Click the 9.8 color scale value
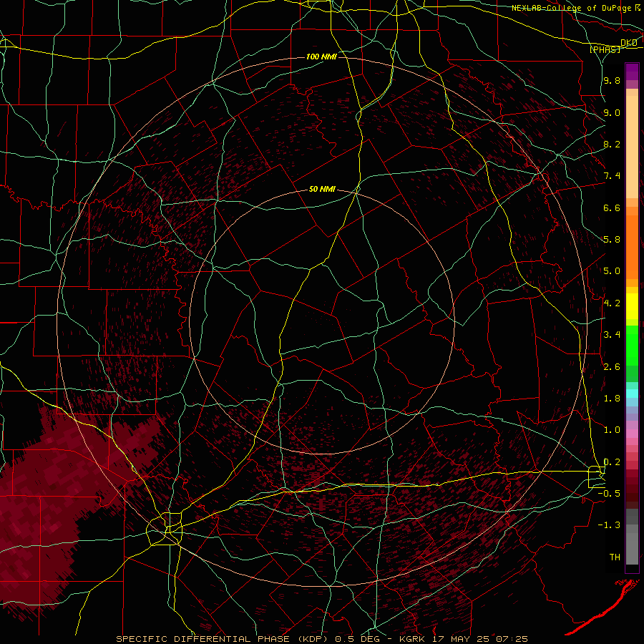644x644 pixels. 612,81
